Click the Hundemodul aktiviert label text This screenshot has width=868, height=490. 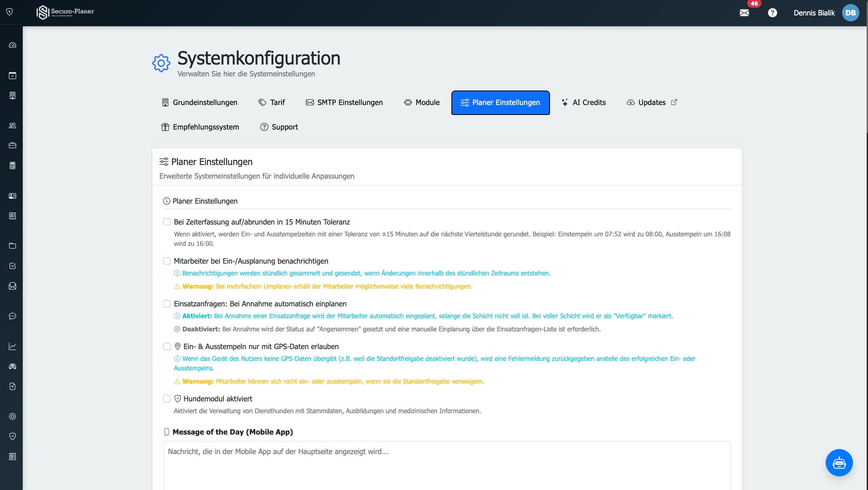[x=218, y=399]
